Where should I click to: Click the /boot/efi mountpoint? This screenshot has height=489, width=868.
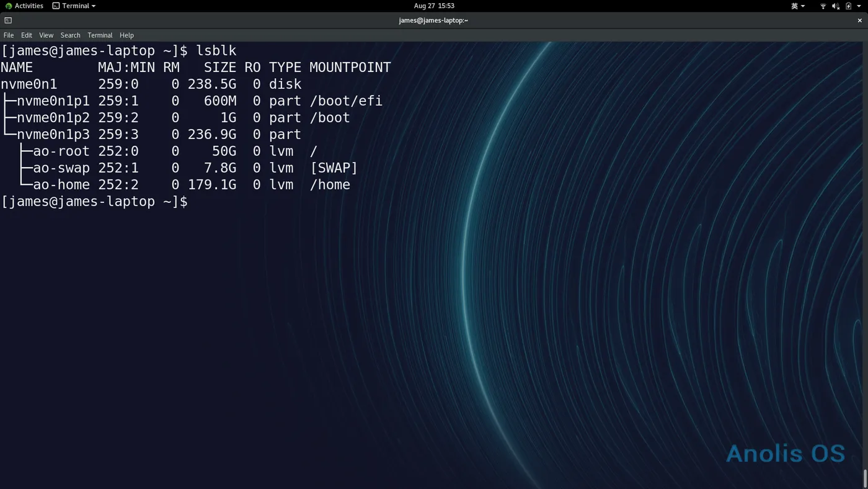[x=346, y=101]
